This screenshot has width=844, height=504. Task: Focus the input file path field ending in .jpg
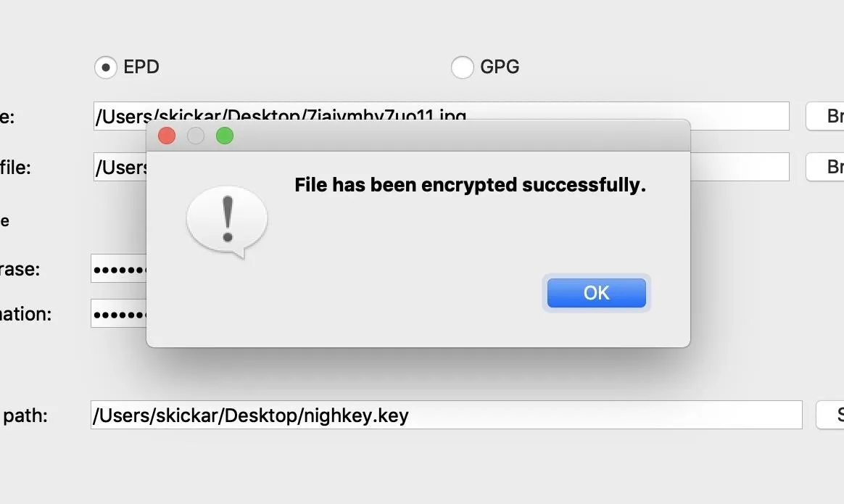(x=442, y=116)
